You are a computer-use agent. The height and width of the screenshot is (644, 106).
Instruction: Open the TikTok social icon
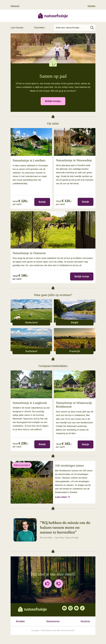point(82,608)
